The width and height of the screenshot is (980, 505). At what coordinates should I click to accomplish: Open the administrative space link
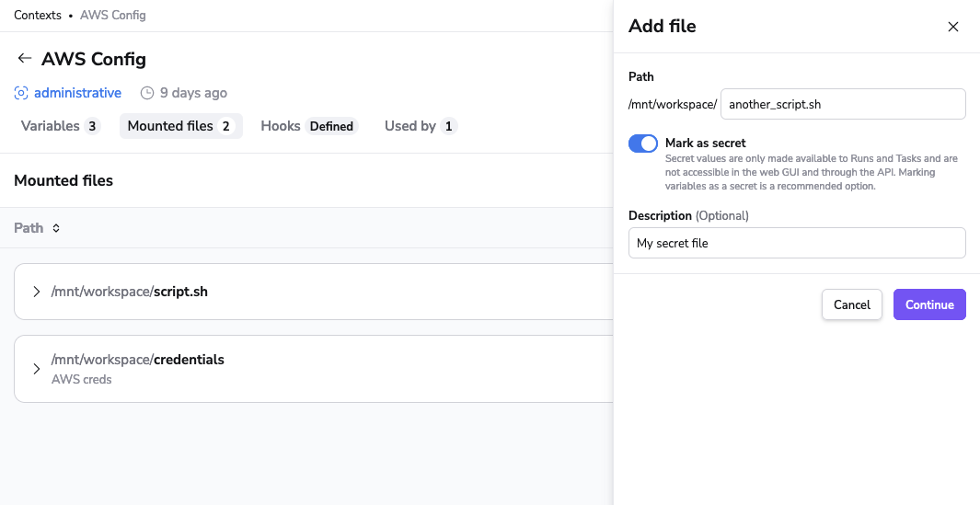pos(77,93)
